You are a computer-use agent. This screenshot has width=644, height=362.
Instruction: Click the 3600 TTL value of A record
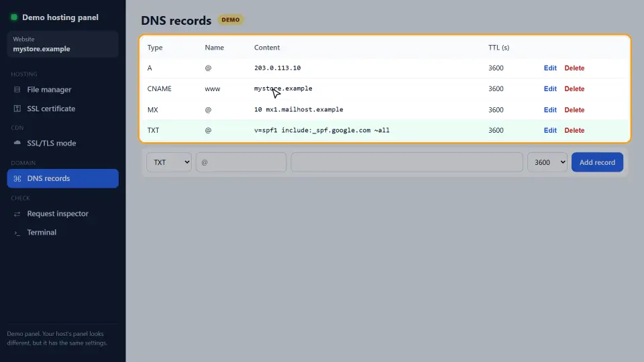coord(496,68)
